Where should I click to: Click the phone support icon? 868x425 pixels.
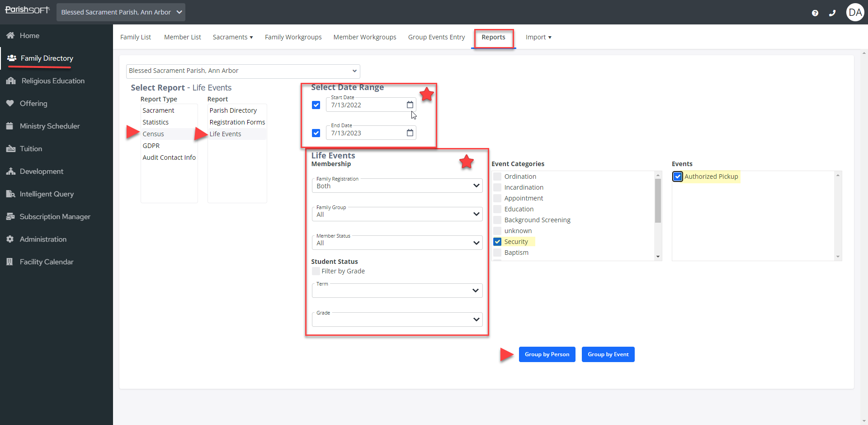coord(832,13)
